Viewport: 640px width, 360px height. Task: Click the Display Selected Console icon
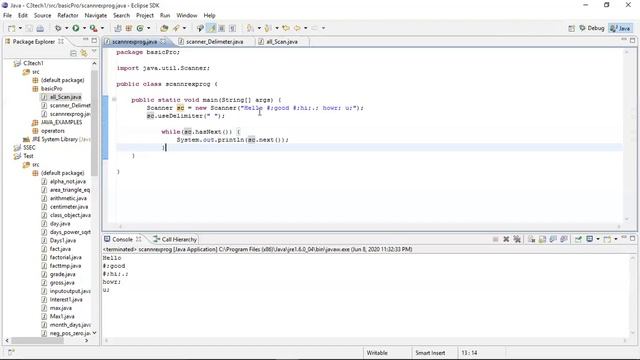(589, 239)
